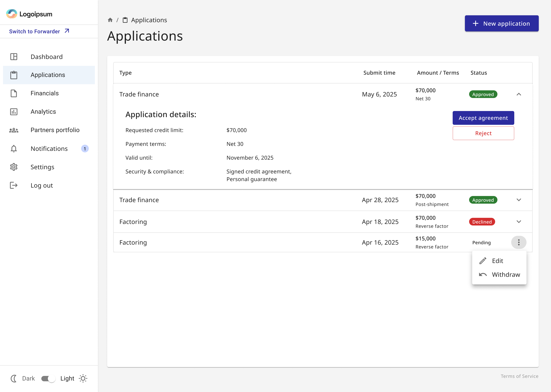Viewport: 551px width, 392px height.
Task: Click the $15,000 amount
Action: [425, 238]
